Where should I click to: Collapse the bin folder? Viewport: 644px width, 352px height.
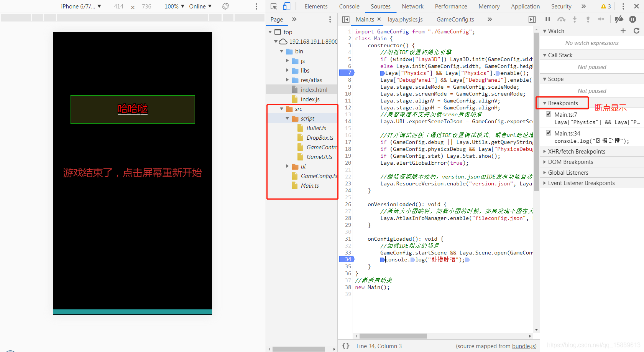pyautogui.click(x=282, y=51)
